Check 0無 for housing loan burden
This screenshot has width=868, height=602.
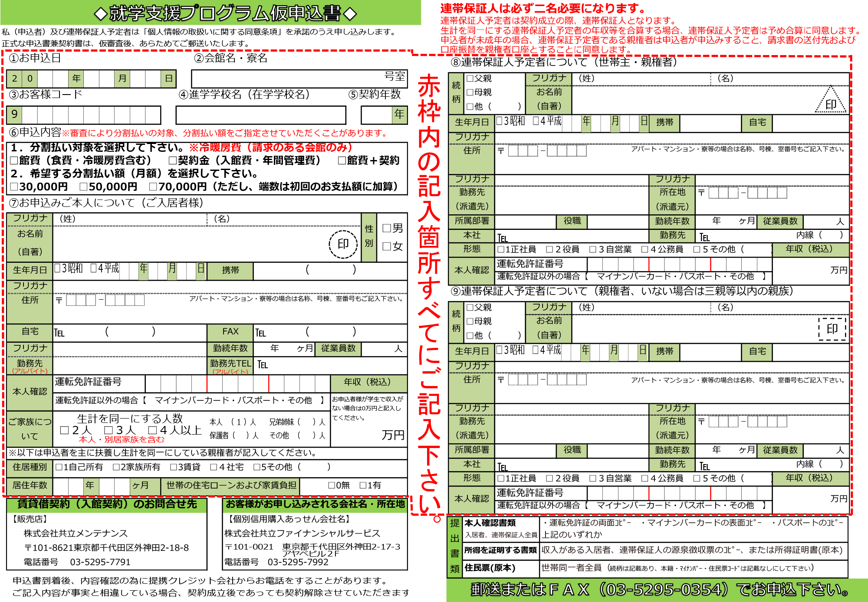coord(332,485)
